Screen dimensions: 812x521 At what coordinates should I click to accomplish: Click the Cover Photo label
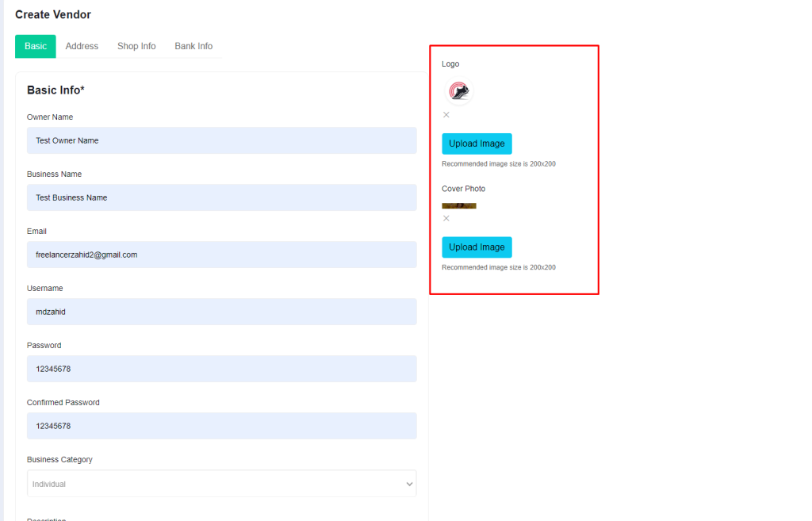(463, 189)
